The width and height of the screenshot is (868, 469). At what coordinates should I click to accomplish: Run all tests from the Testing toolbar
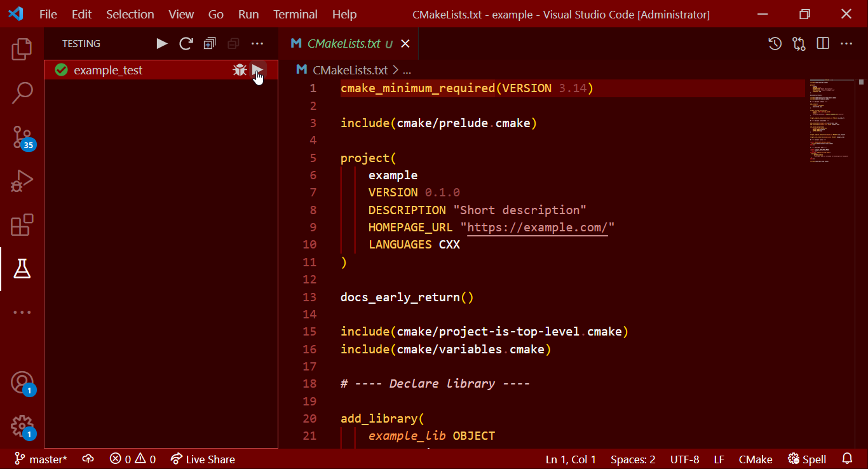coord(161,43)
